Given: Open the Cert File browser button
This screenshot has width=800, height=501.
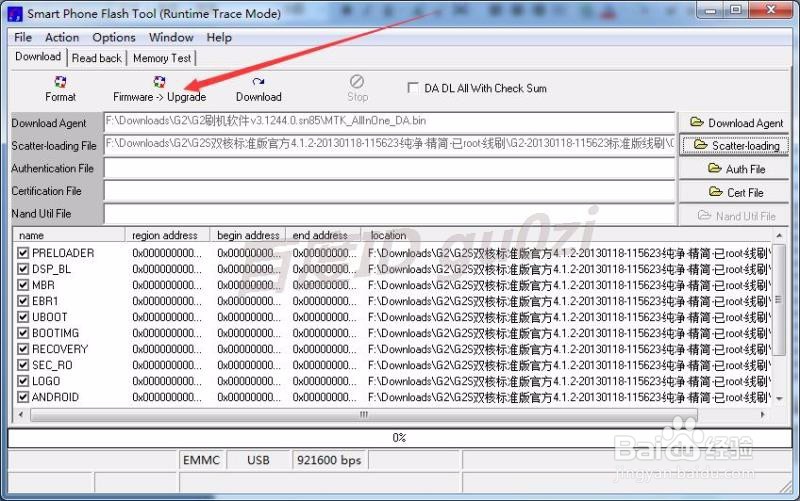Looking at the screenshot, I should (x=734, y=192).
